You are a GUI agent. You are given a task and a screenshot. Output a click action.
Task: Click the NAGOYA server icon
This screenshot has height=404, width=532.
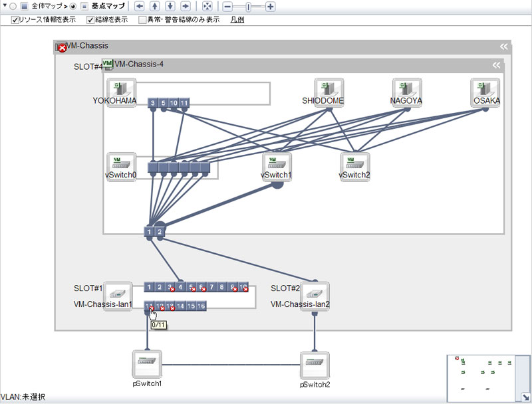pyautogui.click(x=407, y=88)
